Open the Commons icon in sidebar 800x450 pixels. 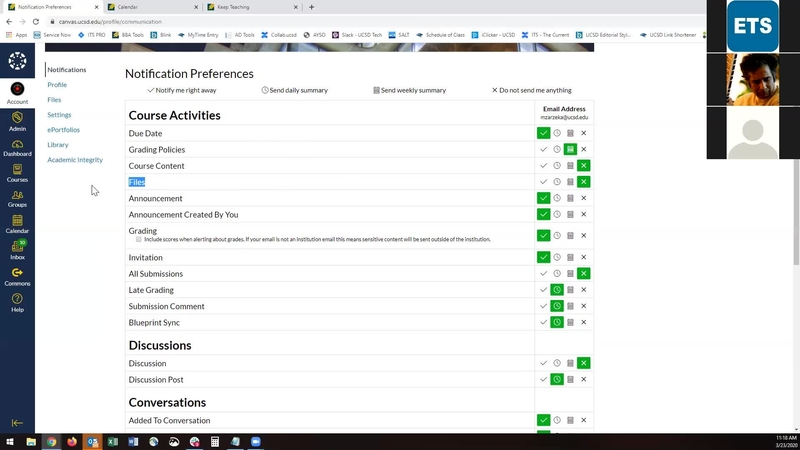[x=17, y=276]
